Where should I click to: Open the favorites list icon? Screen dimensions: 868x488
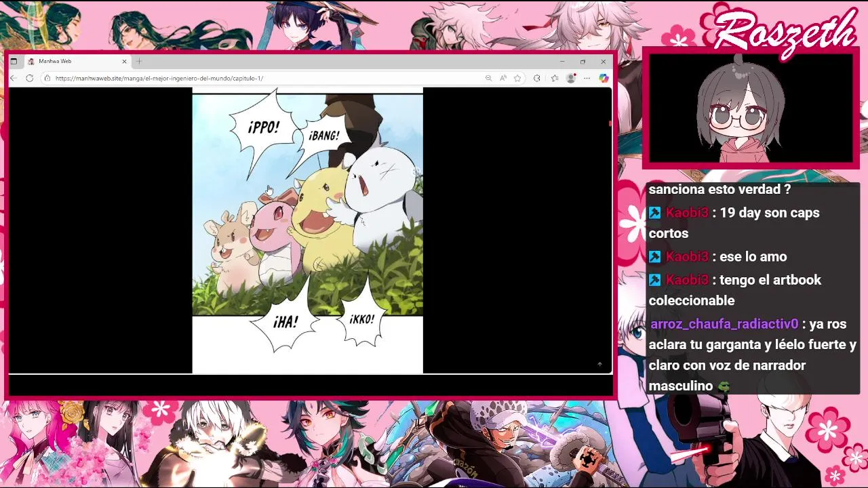(x=554, y=78)
